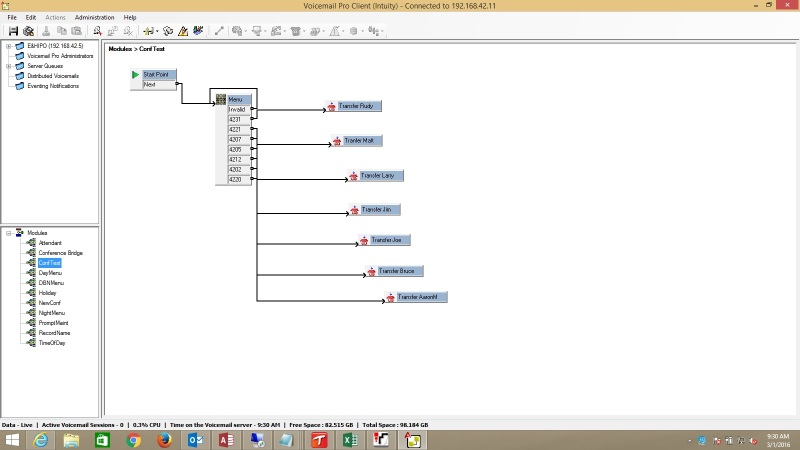Open the Basic Actions dropdown arrow

click(246, 31)
